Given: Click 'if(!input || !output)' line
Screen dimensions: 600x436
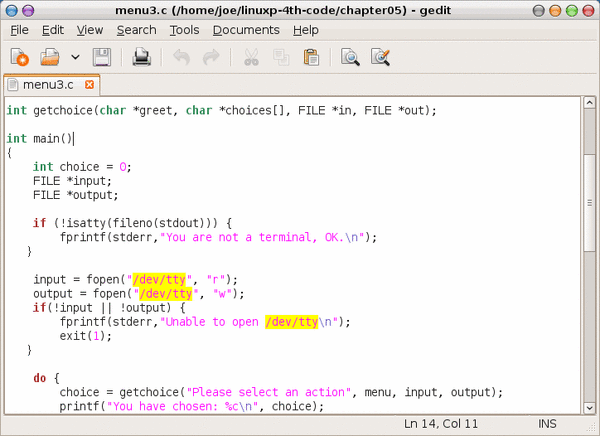Looking at the screenshot, I should point(109,308).
